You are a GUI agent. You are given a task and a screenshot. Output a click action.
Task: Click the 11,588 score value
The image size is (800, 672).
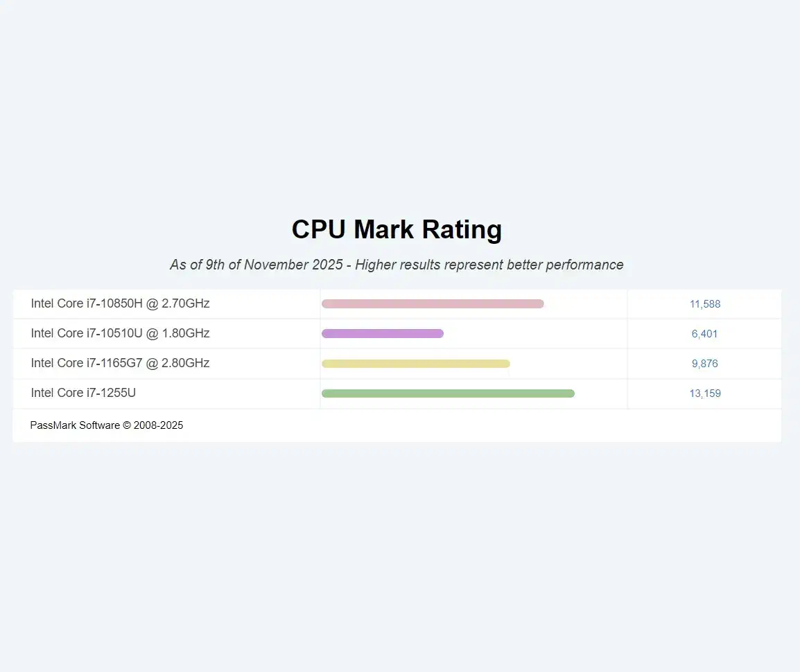click(x=705, y=304)
